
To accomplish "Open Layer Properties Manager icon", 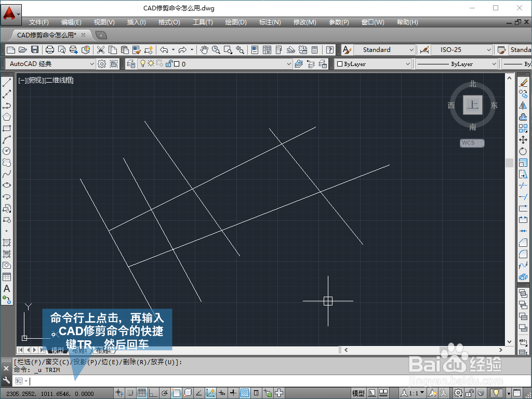I will pyautogui.click(x=131, y=64).
